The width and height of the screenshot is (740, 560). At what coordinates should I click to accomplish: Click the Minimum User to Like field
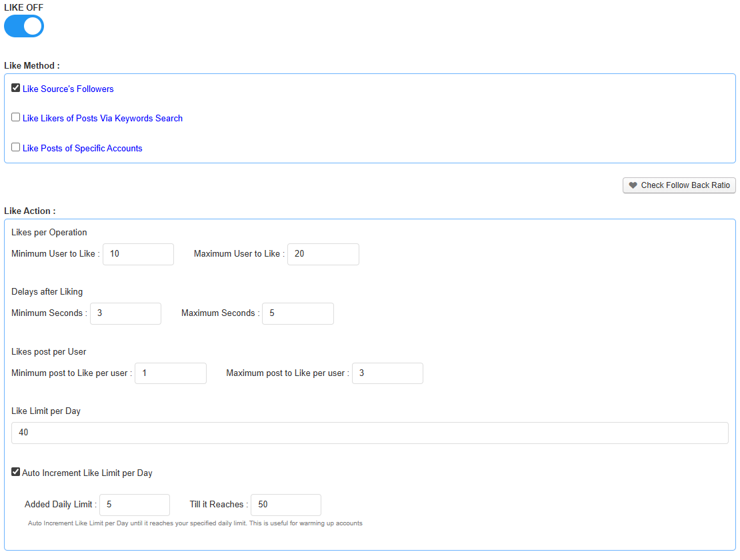[138, 254]
